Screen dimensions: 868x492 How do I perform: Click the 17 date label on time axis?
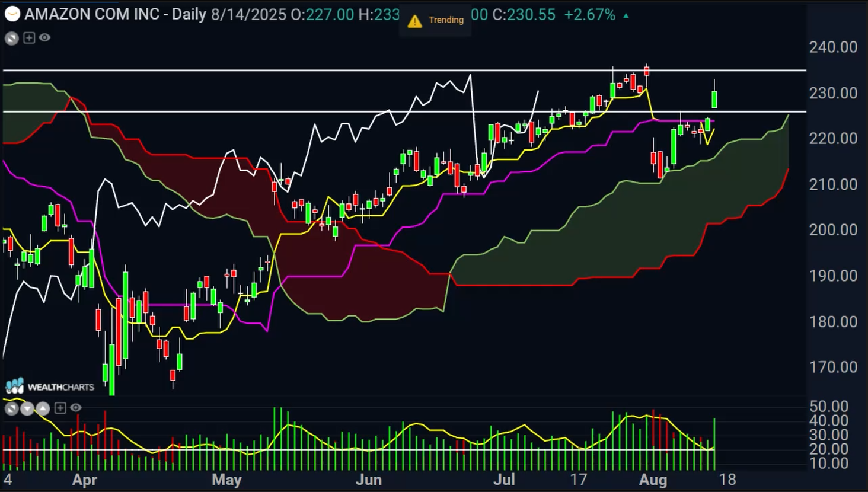coord(579,480)
